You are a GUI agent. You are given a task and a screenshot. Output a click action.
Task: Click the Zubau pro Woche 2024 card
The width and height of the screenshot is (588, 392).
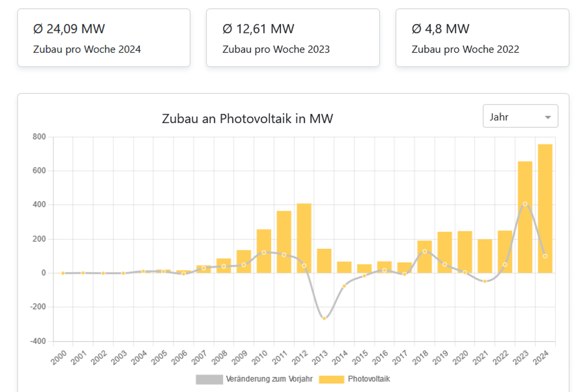pos(104,38)
